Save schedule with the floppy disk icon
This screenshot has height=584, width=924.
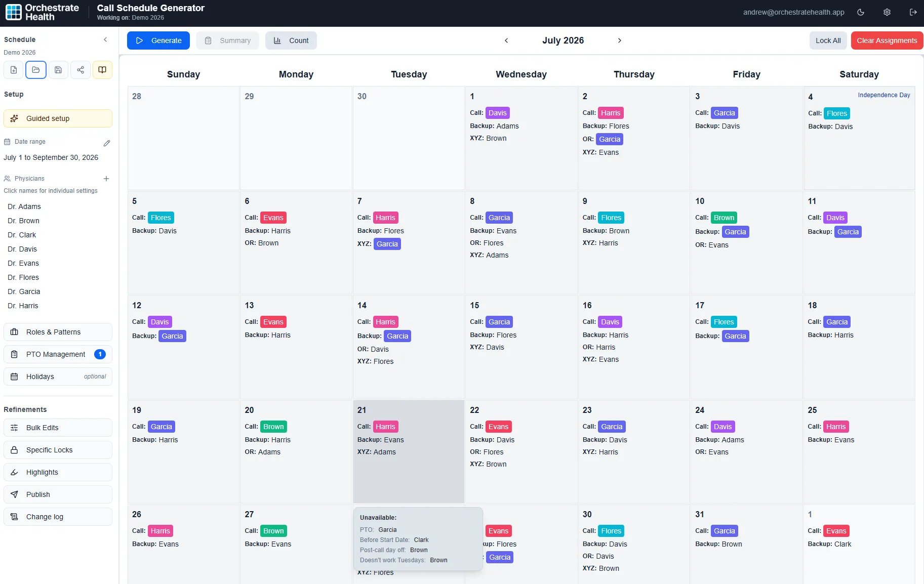click(58, 70)
